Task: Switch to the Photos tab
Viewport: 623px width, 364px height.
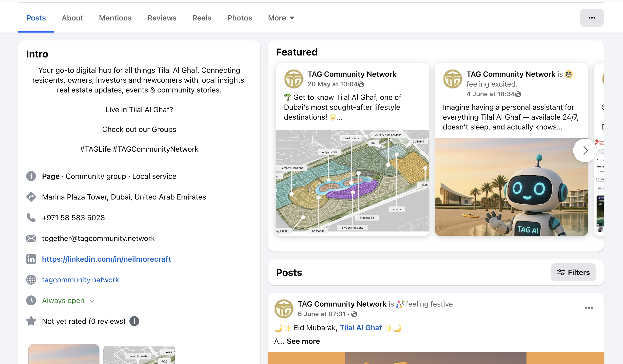Action: click(x=240, y=18)
